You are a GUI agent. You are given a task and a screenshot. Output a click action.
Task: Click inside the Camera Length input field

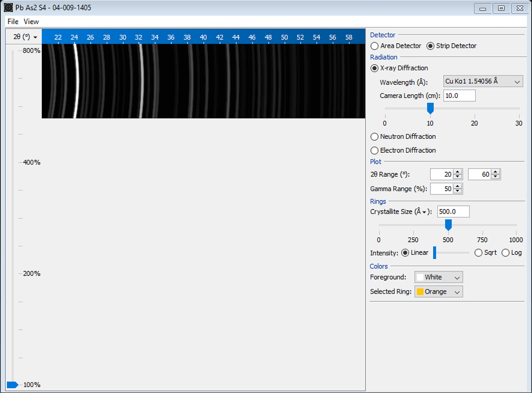[x=459, y=95]
